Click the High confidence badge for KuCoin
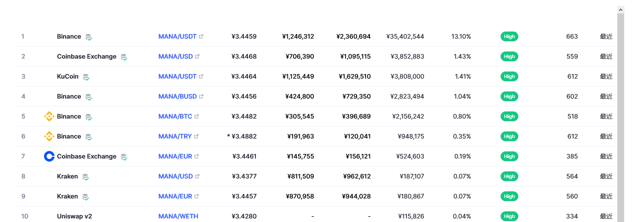 pyautogui.click(x=509, y=76)
